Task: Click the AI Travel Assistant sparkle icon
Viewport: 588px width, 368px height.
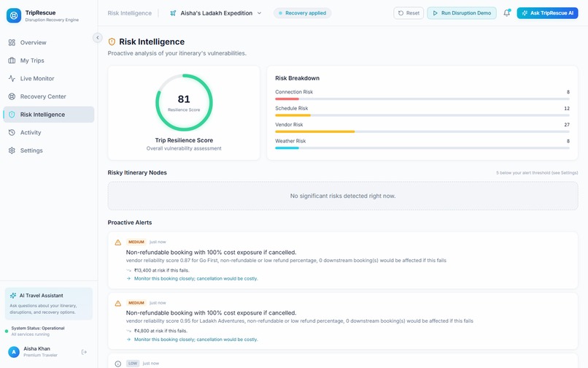Action: pos(13,296)
